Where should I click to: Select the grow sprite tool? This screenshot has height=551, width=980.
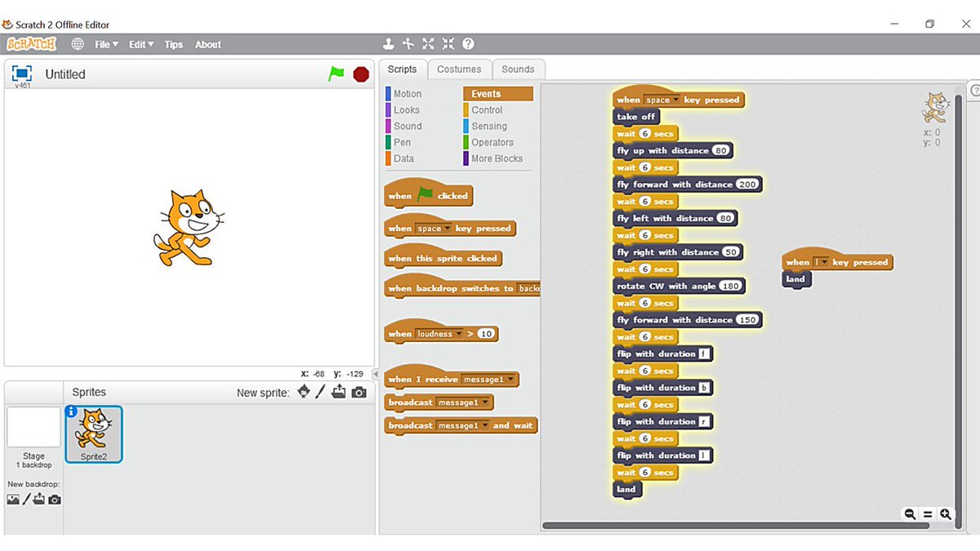(428, 43)
